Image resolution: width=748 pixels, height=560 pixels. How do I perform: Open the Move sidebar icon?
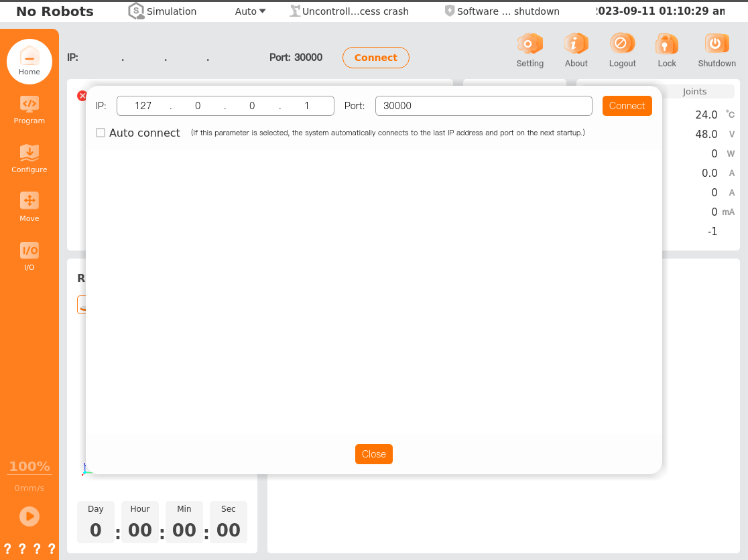[x=29, y=201]
